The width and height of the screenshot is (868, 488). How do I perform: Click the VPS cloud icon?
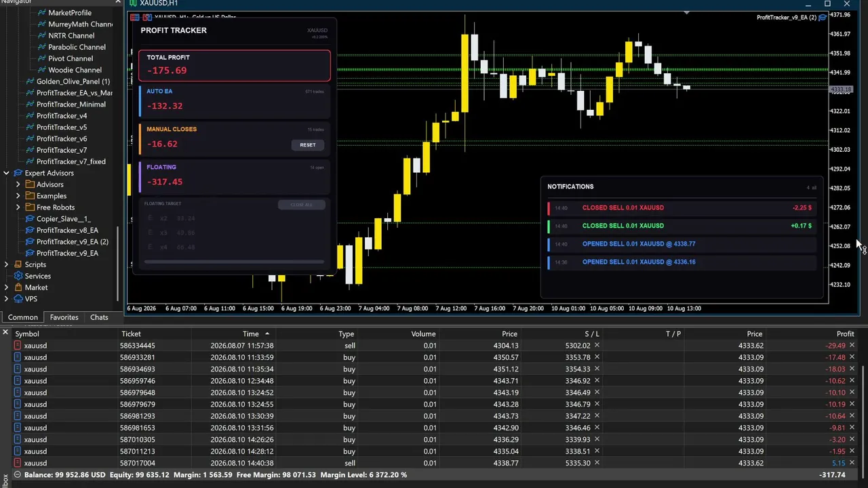click(18, 299)
